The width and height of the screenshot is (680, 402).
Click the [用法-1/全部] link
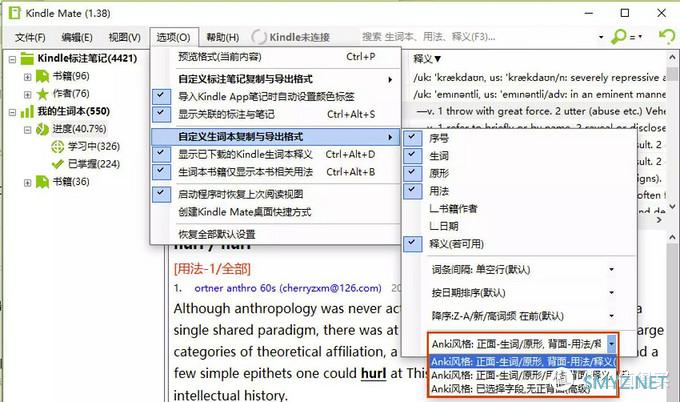tap(212, 269)
